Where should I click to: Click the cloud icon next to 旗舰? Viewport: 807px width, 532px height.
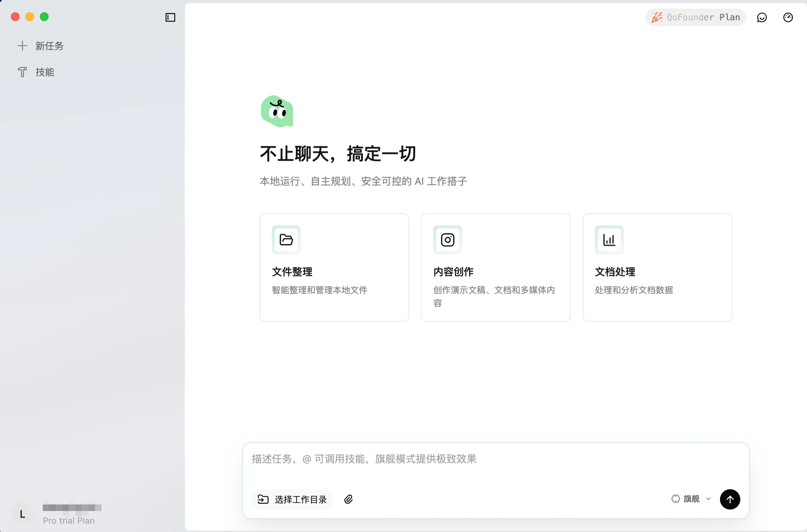(x=675, y=499)
